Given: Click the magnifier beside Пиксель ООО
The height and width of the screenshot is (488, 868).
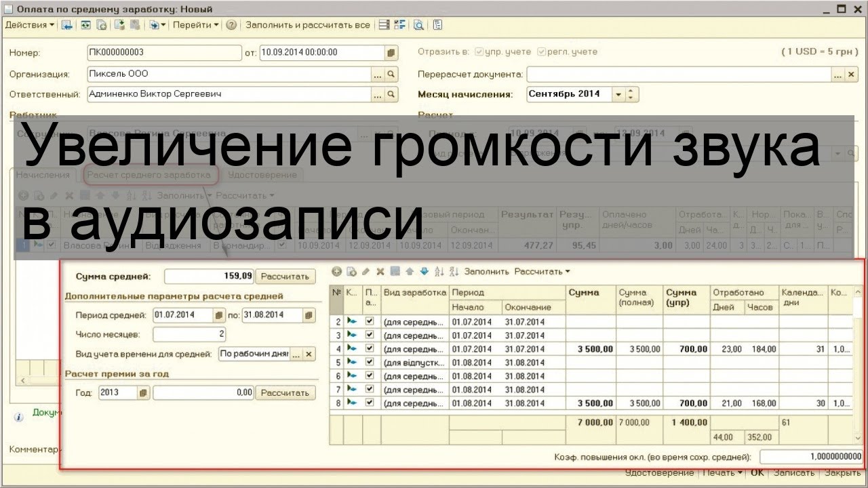Looking at the screenshot, I should click(x=391, y=74).
